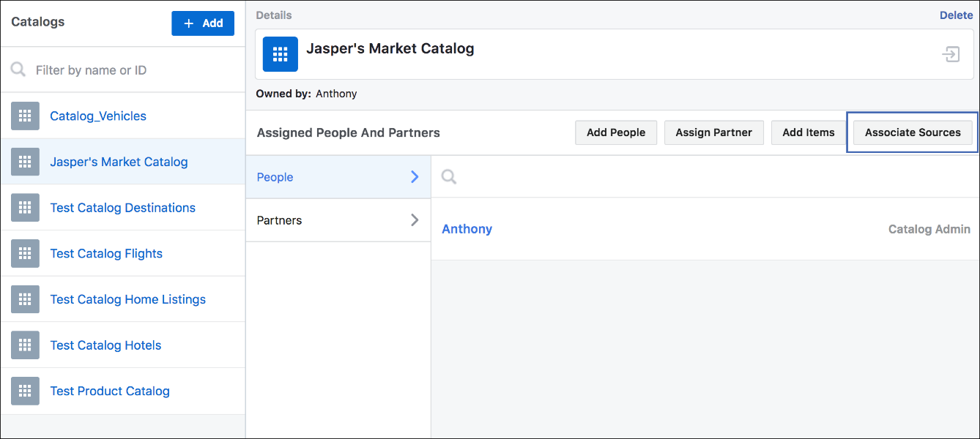The width and height of the screenshot is (980, 439).
Task: Open Test Catalog Hotels
Action: 105,345
